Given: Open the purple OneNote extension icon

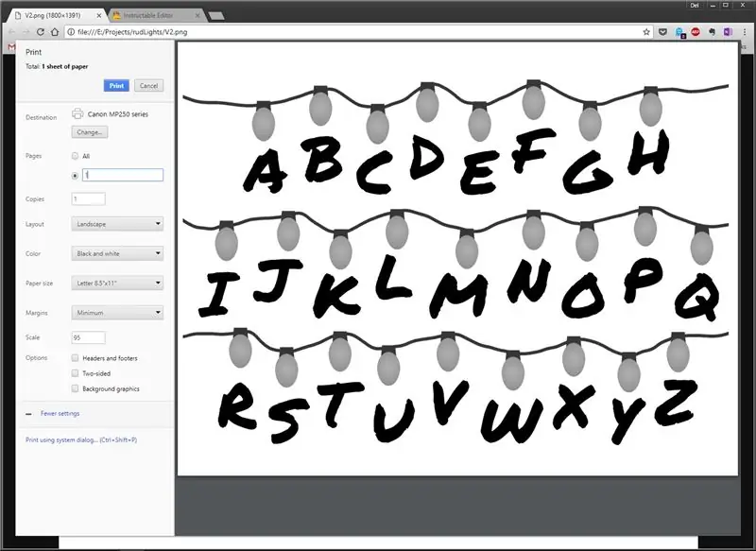Looking at the screenshot, I should pyautogui.click(x=728, y=32).
